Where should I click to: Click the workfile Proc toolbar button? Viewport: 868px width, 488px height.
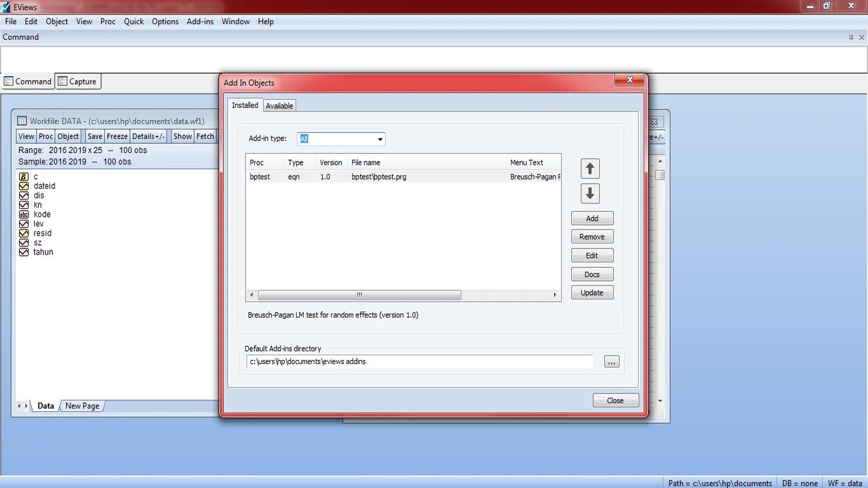click(46, 136)
